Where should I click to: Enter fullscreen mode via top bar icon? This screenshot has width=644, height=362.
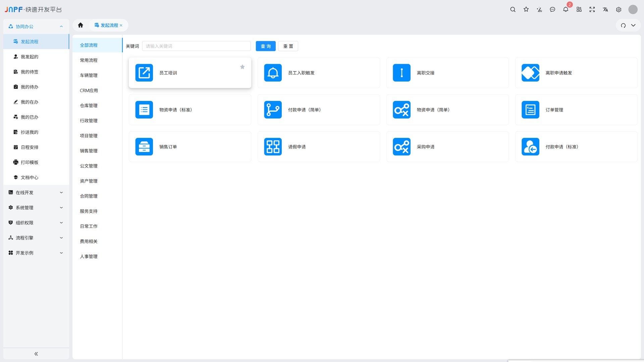592,9
